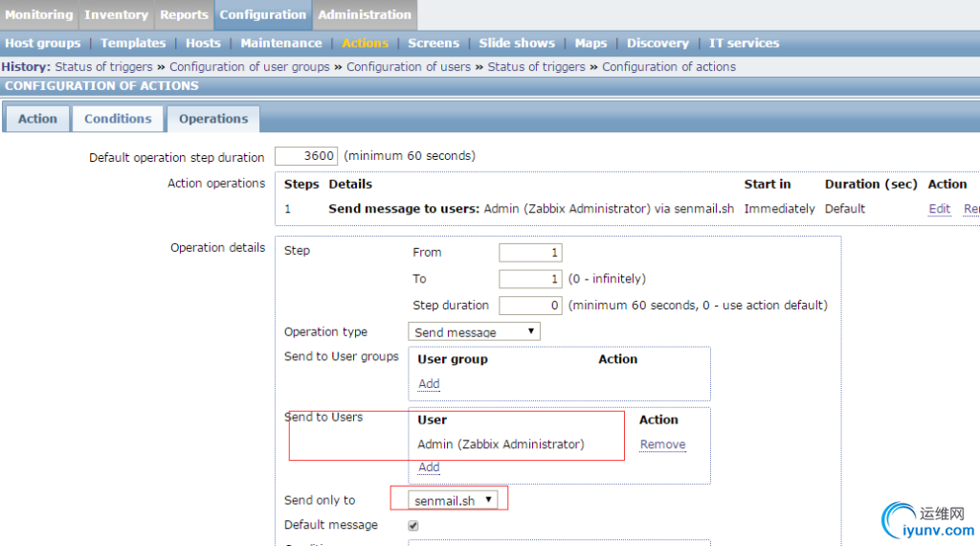The height and width of the screenshot is (546, 980).
Task: Select Admin (Zabbix Administrator) user entry
Action: pos(501,444)
